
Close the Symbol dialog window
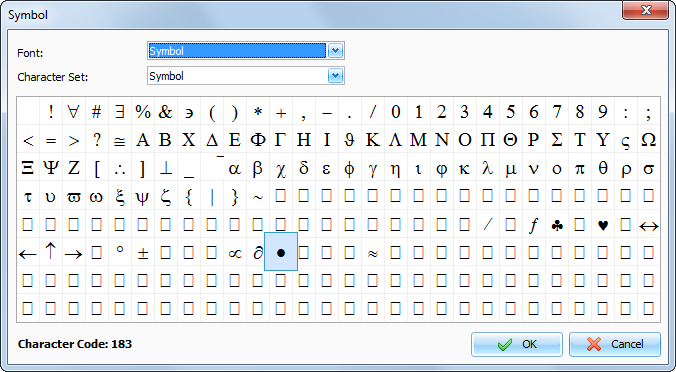[645, 10]
